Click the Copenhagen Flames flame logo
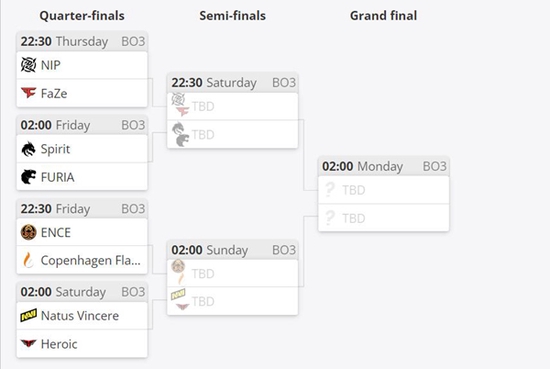 (x=28, y=260)
